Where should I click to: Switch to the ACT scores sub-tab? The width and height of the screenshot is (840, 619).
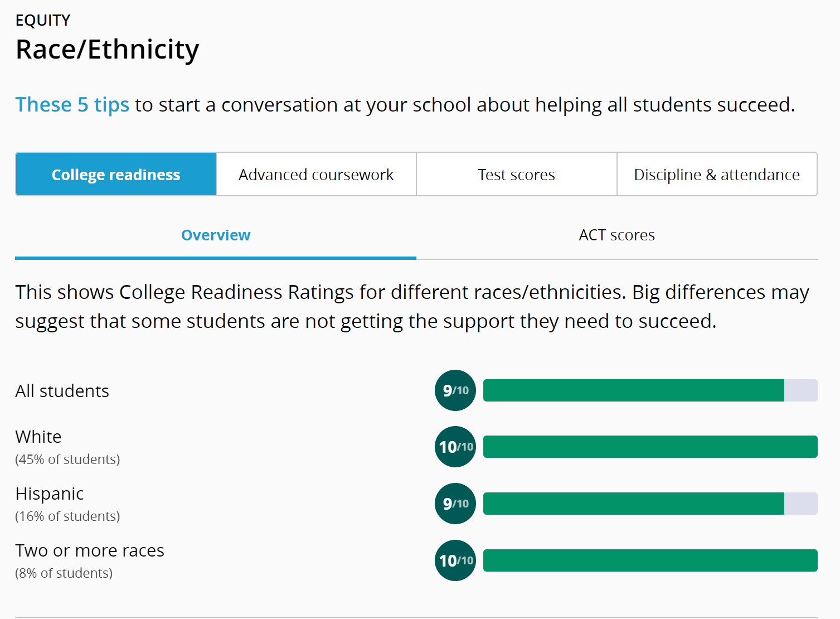point(616,235)
